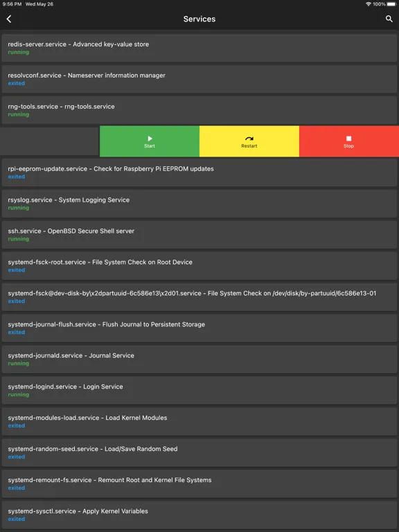Open the systemd-sysctl.service Apply Kernel Variables row
399x532 pixels.
pos(199,515)
